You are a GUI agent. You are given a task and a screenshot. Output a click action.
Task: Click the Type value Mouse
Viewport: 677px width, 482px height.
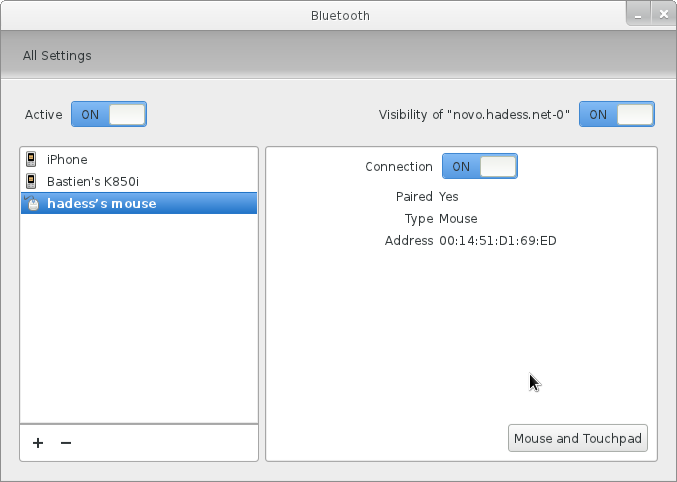458,219
